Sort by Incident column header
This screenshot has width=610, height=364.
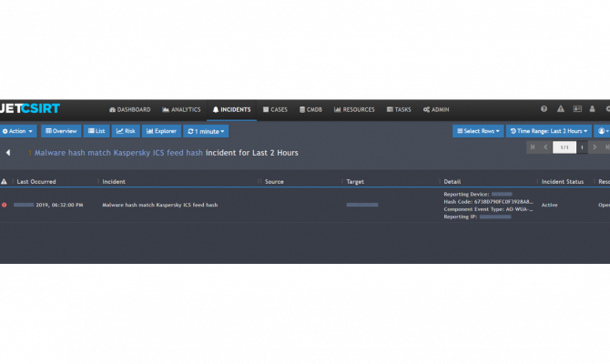[114, 182]
